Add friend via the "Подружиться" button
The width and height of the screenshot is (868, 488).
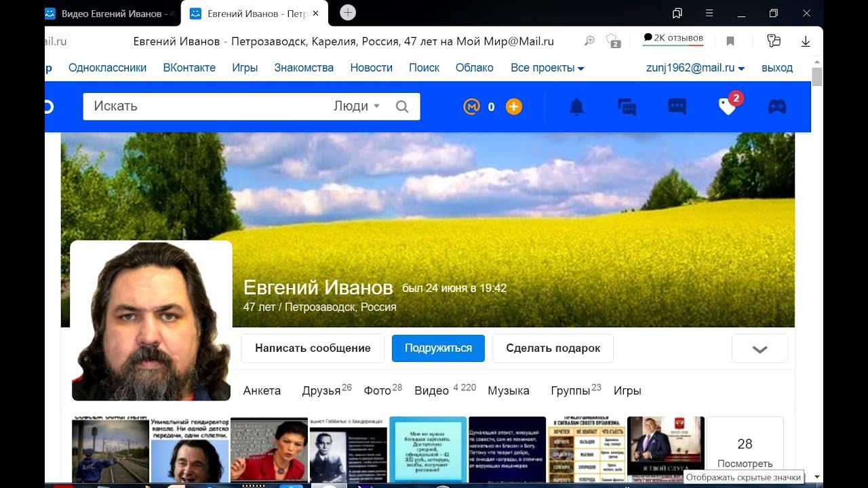(x=438, y=348)
